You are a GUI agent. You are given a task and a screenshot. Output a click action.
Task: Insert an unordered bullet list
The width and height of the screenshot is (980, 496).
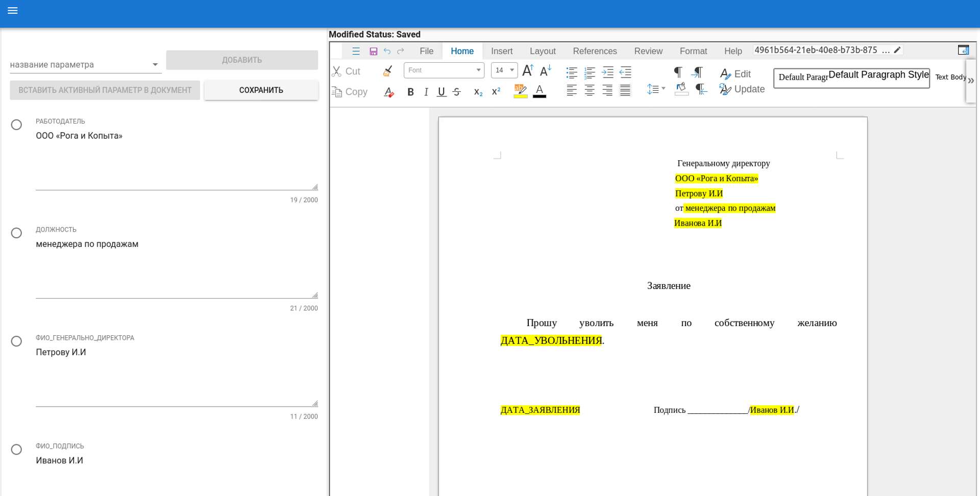click(572, 72)
